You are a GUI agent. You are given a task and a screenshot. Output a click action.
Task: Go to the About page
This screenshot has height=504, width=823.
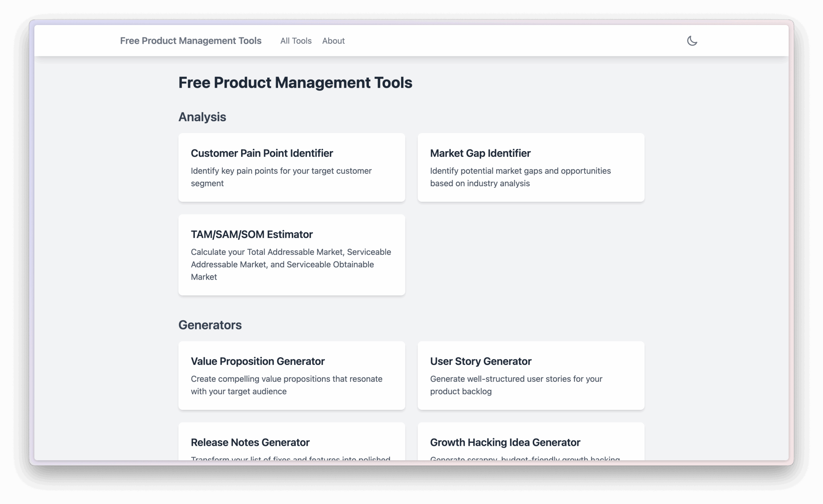point(333,41)
